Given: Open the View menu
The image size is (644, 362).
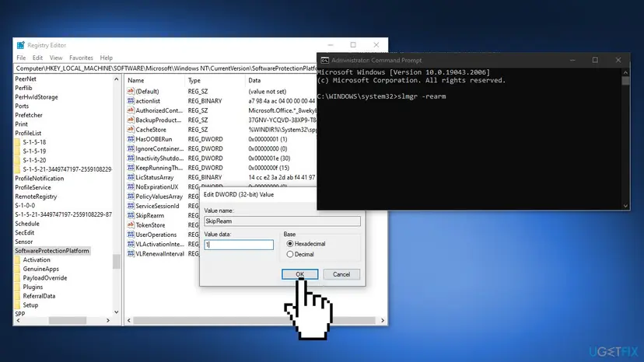Looking at the screenshot, I should pyautogui.click(x=56, y=57).
